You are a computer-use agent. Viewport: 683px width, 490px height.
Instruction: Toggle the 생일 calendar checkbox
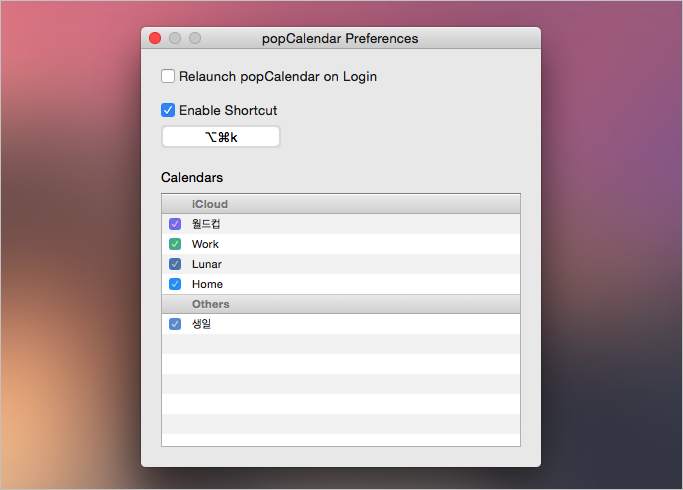[x=175, y=324]
